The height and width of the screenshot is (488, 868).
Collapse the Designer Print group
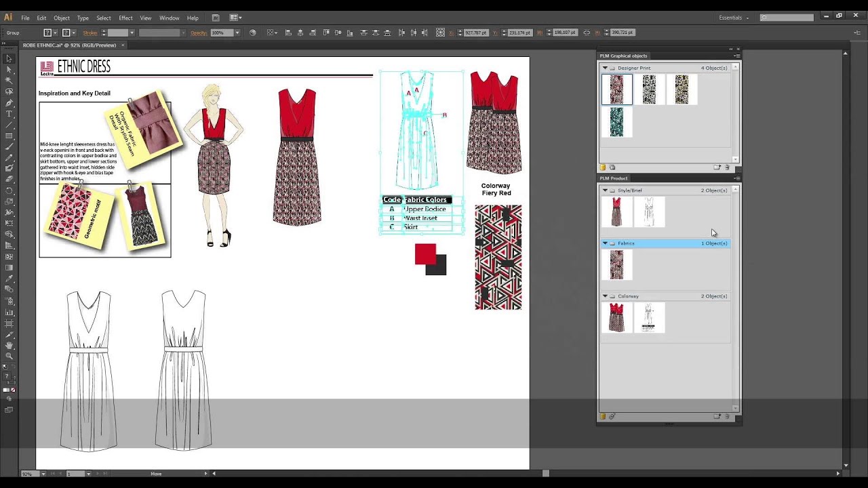[605, 68]
